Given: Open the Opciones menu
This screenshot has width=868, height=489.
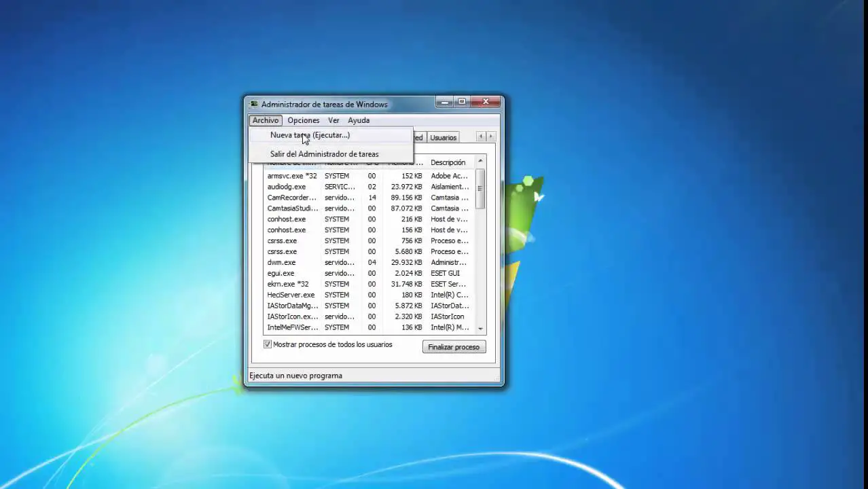Looking at the screenshot, I should [303, 120].
